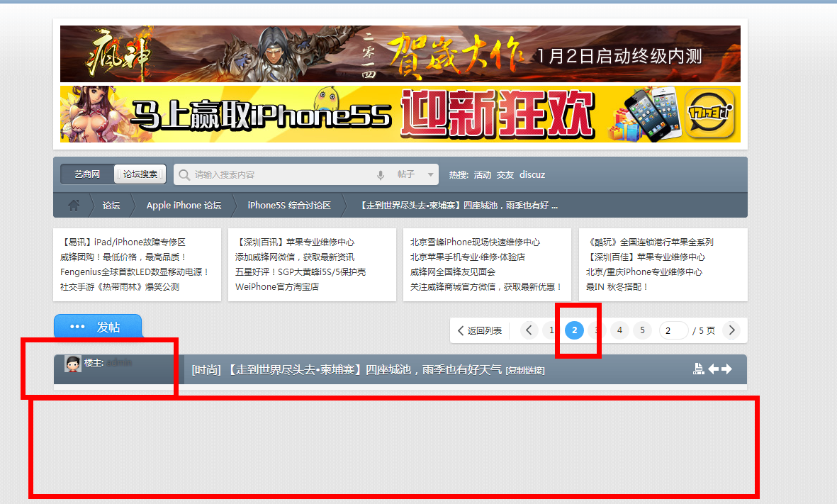This screenshot has width=837, height=504.
Task: Open 北京雪峰iPhone现场快速维修中心 link
Action: click(475, 242)
